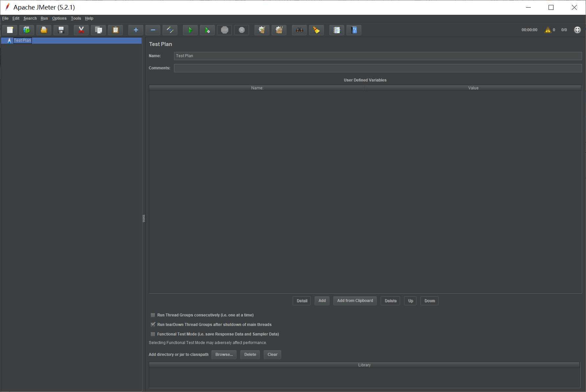Click the Name: column header
The width and height of the screenshot is (586, 392).
pyautogui.click(x=257, y=88)
